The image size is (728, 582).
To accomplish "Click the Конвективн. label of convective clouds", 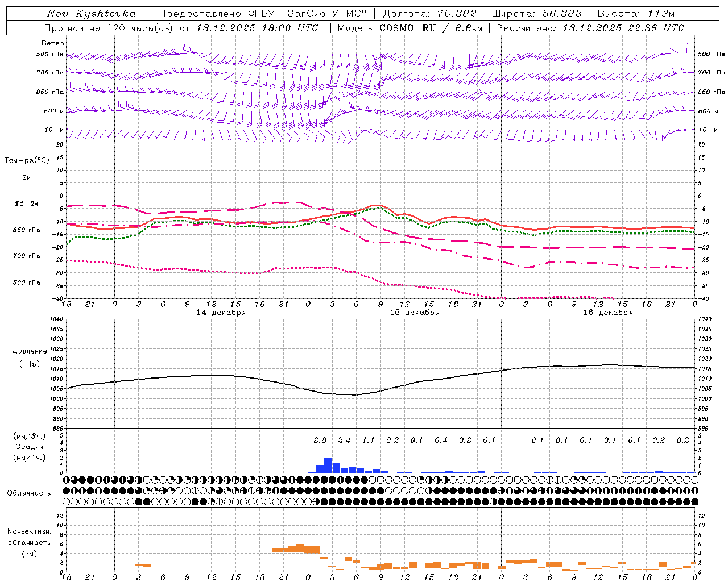I will tap(29, 531).
